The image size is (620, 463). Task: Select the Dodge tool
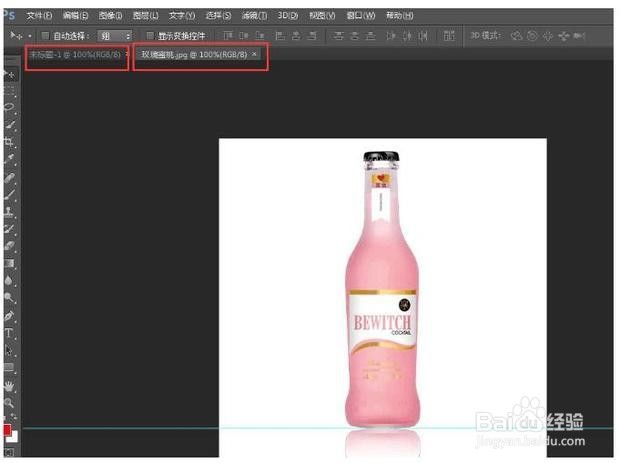pos(9,297)
